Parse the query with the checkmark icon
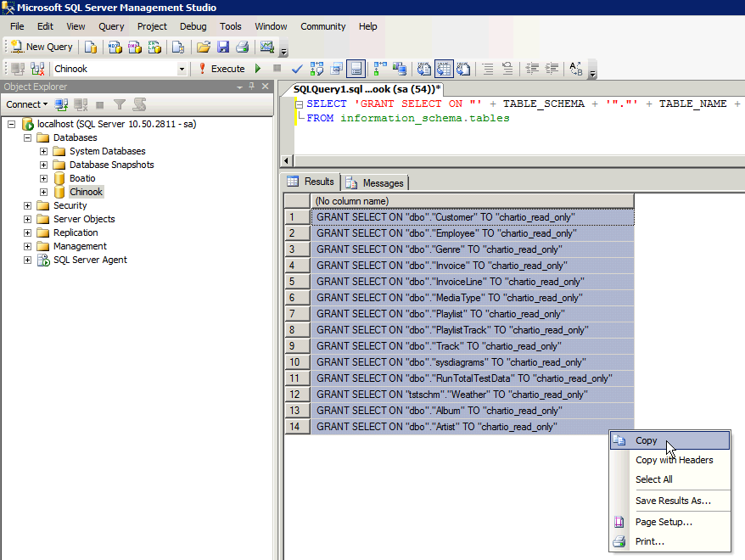 (296, 69)
